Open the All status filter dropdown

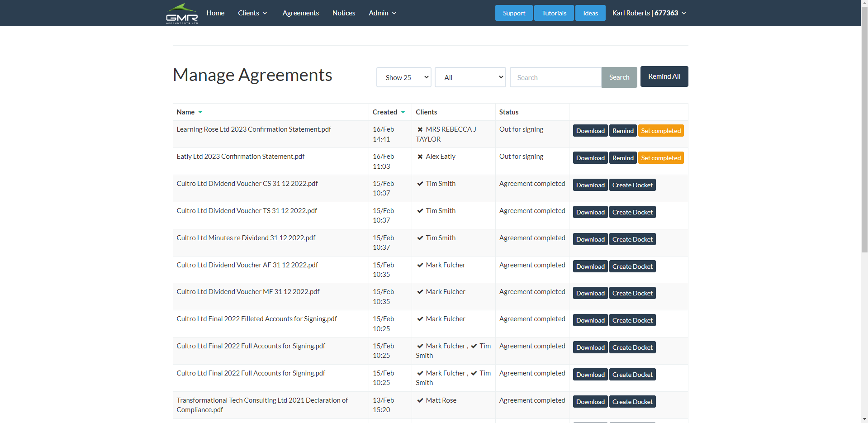click(x=470, y=77)
